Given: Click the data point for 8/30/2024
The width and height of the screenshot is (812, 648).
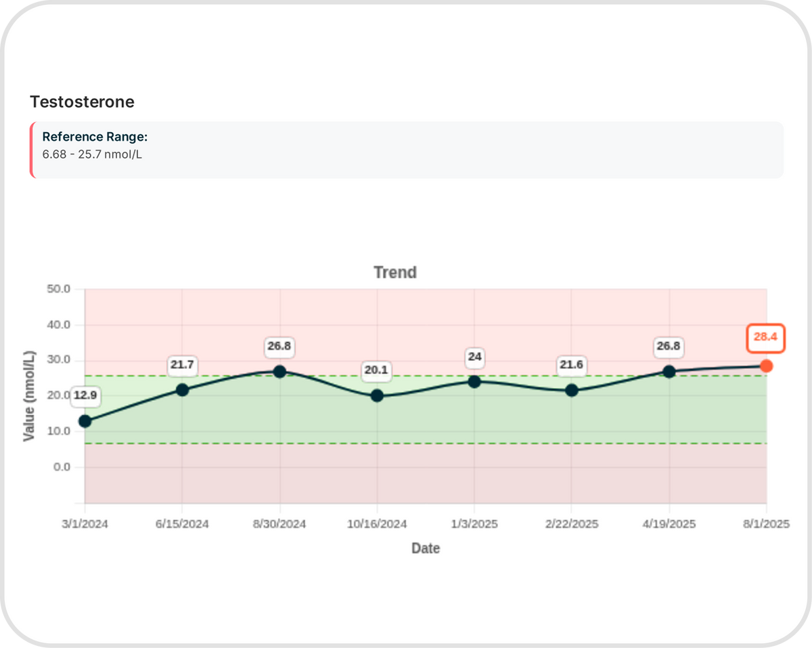Looking at the screenshot, I should (x=279, y=372).
